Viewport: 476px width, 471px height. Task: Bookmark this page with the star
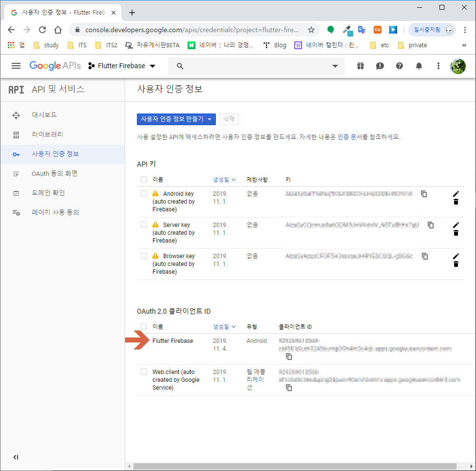tap(311, 30)
